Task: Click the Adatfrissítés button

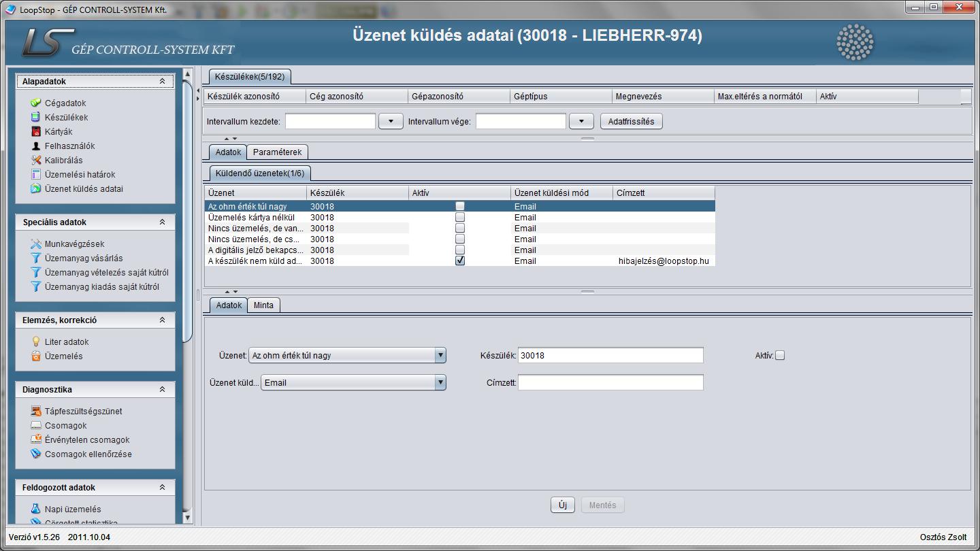Action: point(631,121)
